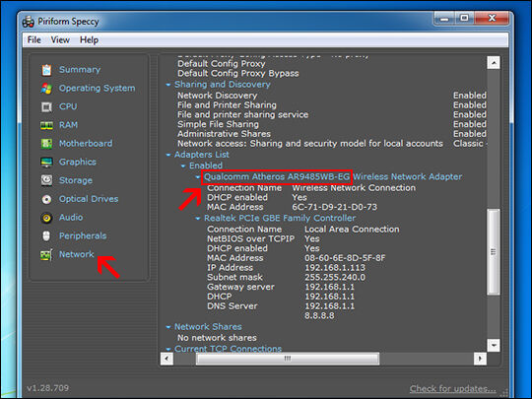Open the RAM section
The image size is (532, 399).
click(68, 125)
